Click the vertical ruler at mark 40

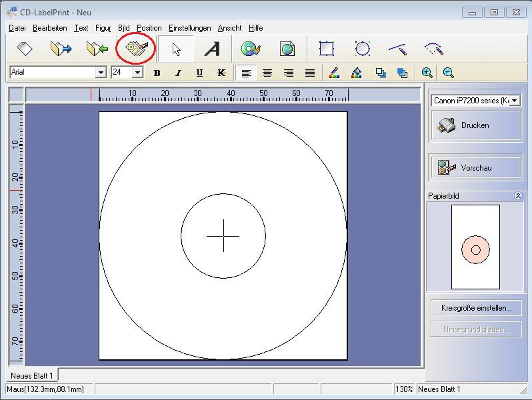[16, 243]
